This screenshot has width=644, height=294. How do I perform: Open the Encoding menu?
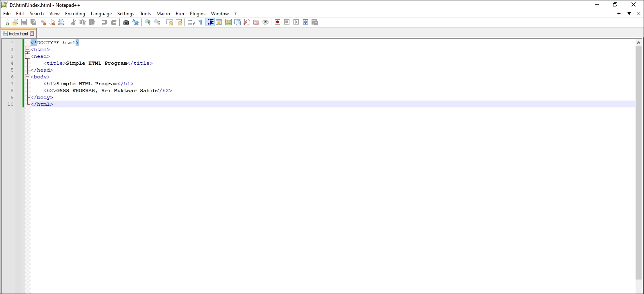(x=75, y=14)
